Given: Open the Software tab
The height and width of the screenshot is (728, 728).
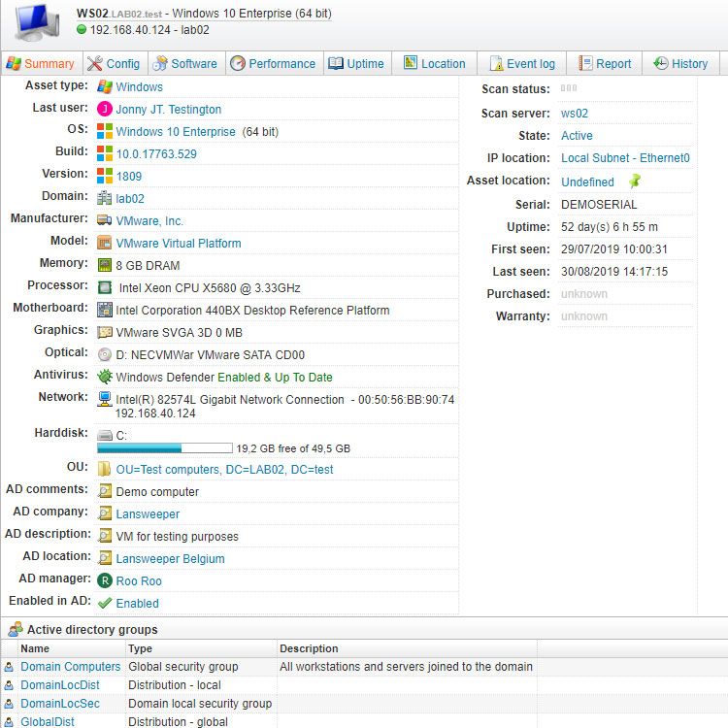Looking at the screenshot, I should [186, 64].
